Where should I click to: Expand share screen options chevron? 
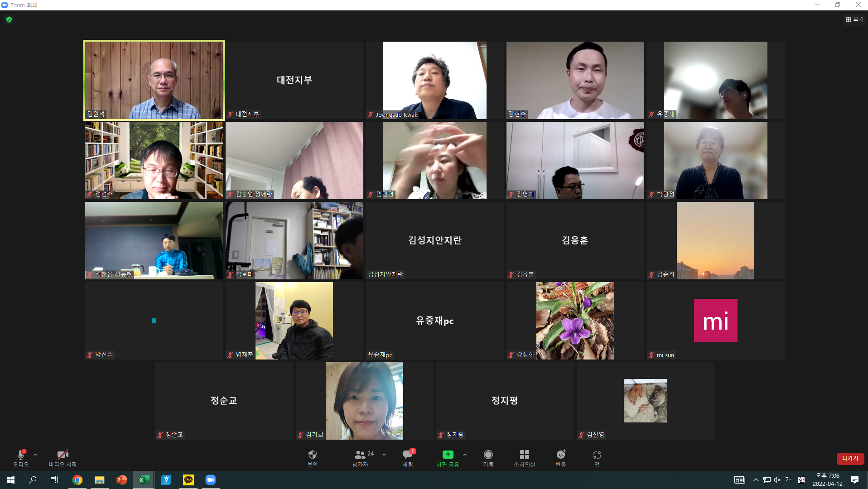coord(465,455)
